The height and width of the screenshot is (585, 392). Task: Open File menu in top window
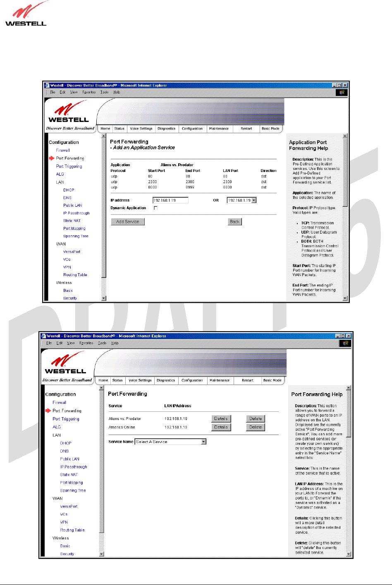coord(53,92)
